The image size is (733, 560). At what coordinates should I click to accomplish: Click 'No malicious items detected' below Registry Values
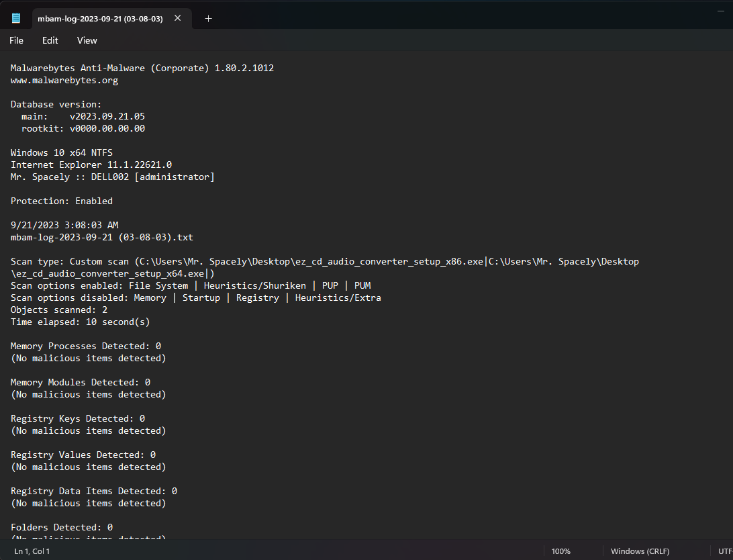[89, 467]
